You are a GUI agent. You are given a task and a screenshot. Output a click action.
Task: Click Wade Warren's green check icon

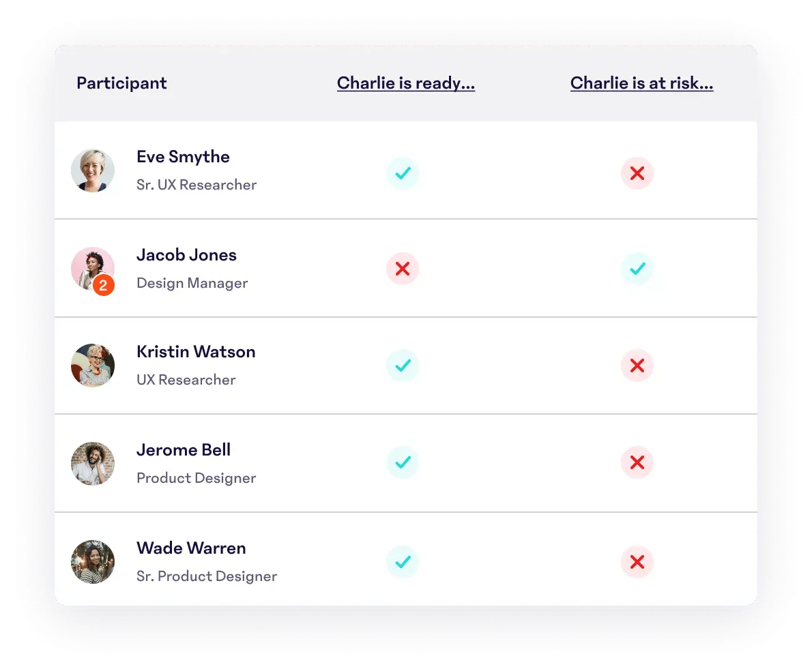(403, 562)
